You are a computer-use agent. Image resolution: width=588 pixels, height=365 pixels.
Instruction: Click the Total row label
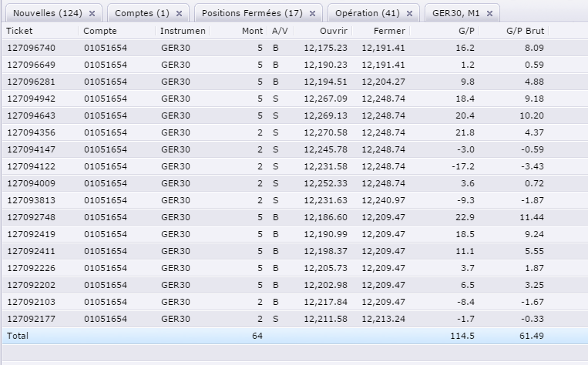18,336
